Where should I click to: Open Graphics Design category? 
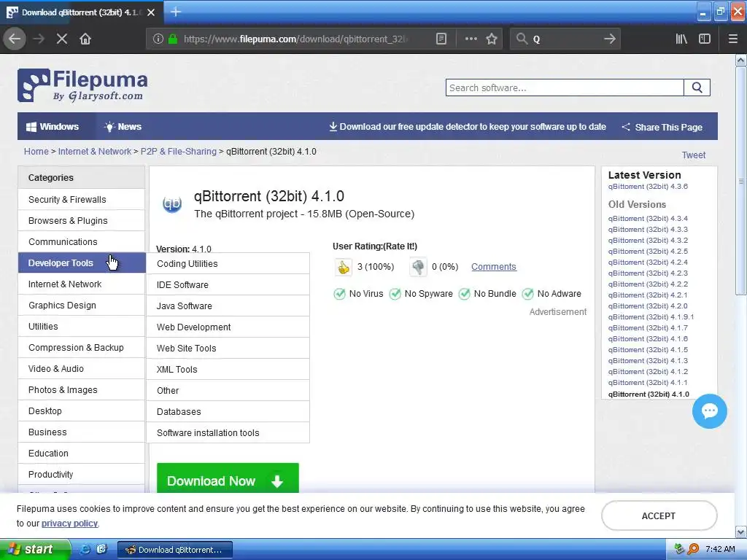coord(82,306)
